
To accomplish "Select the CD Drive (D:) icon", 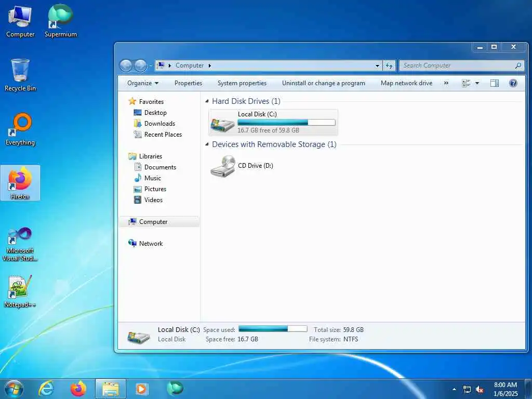I will tap(222, 166).
